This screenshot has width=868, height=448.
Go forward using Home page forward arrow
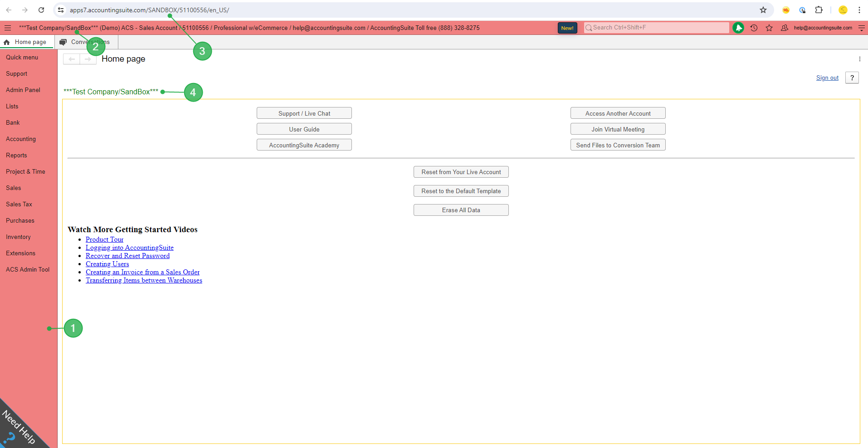(88, 59)
